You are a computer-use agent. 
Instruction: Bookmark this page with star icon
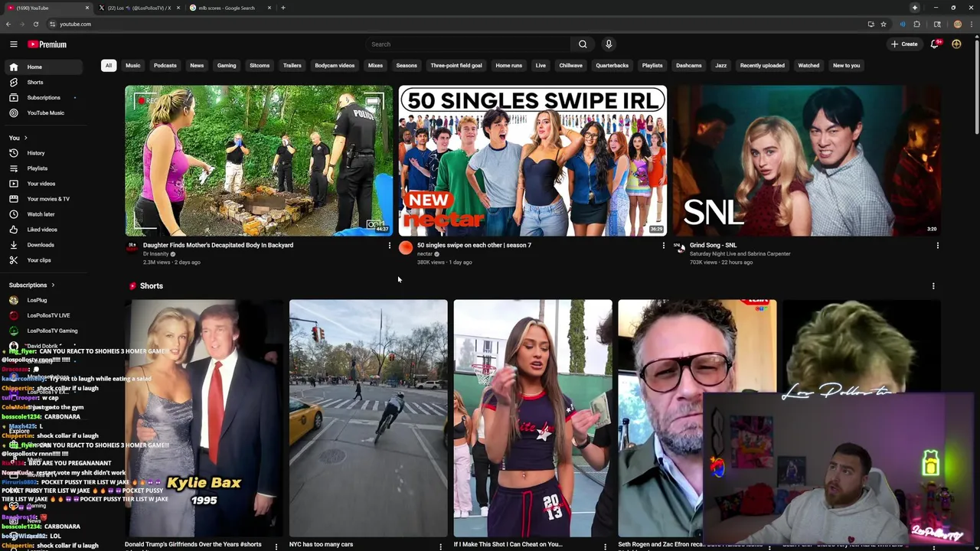pyautogui.click(x=884, y=24)
